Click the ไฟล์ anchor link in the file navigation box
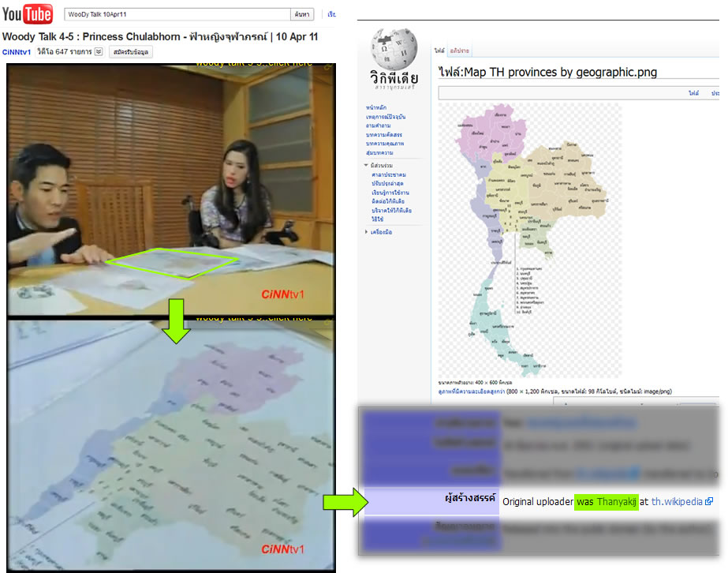The height and width of the screenshot is (573, 728). (693, 93)
